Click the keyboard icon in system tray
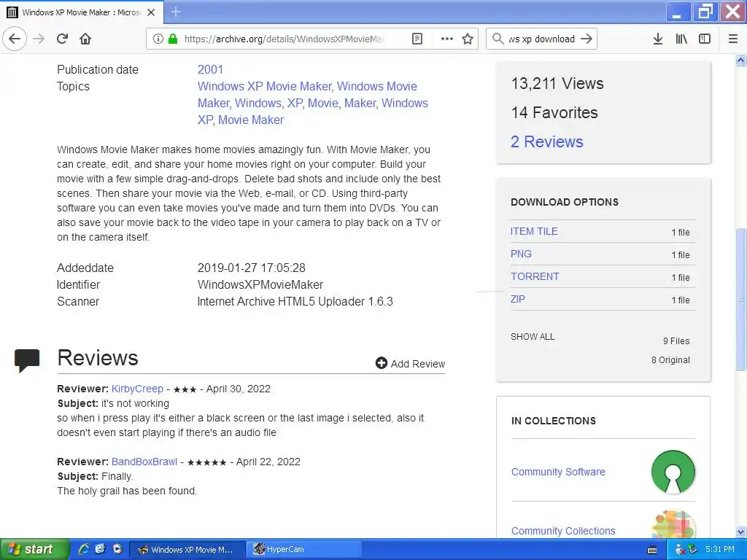This screenshot has width=747, height=560. point(652,550)
